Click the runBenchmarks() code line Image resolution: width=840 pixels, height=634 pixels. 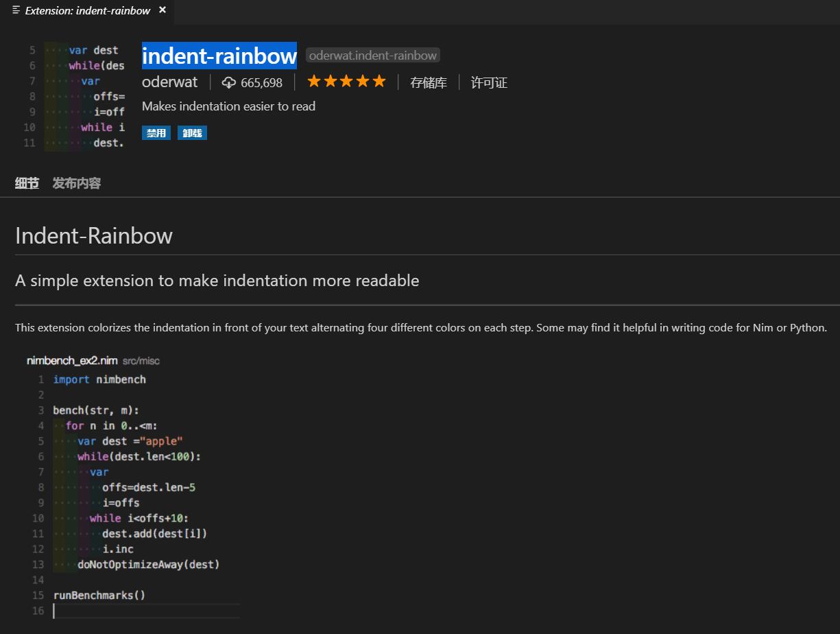point(99,595)
